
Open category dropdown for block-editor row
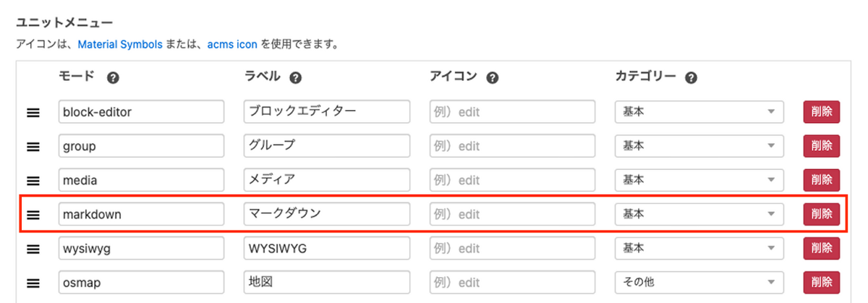(699, 112)
